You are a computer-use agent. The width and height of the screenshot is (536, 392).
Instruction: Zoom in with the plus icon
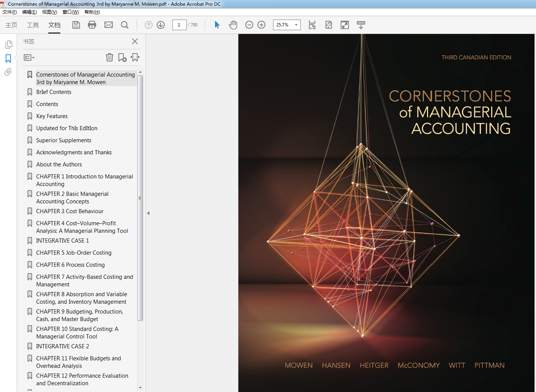[x=261, y=25]
